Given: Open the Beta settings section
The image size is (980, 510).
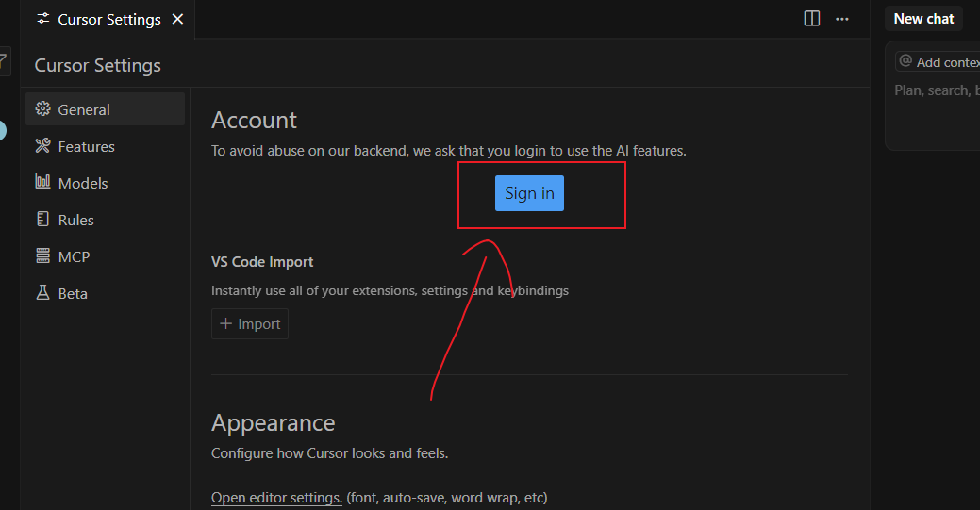Looking at the screenshot, I should coord(105,294).
